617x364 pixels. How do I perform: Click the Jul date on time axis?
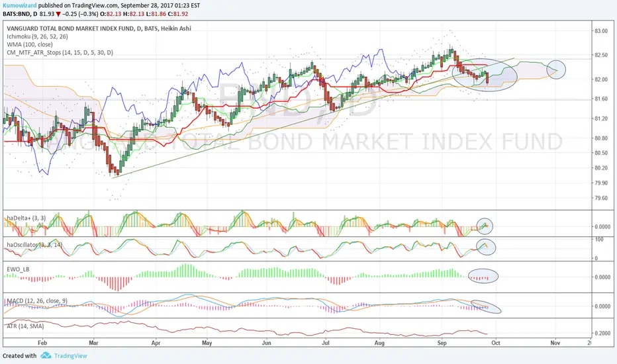click(x=326, y=343)
